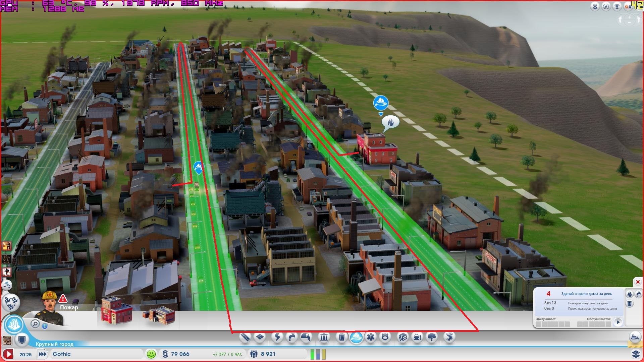
Task: Open the Zones menu icon
Action: [x=260, y=337]
